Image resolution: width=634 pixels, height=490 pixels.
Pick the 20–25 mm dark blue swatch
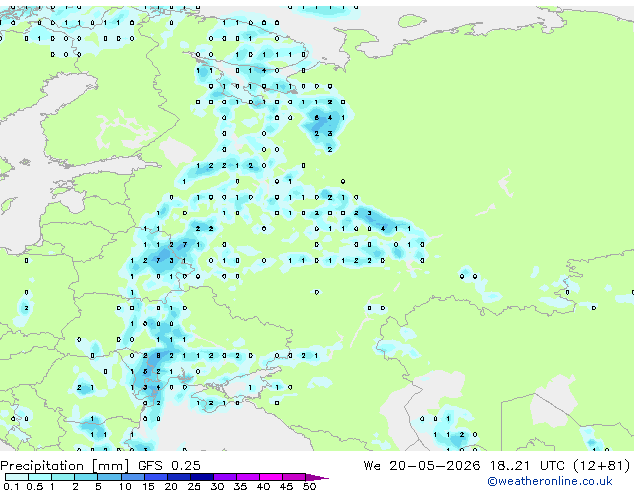tap(178, 477)
